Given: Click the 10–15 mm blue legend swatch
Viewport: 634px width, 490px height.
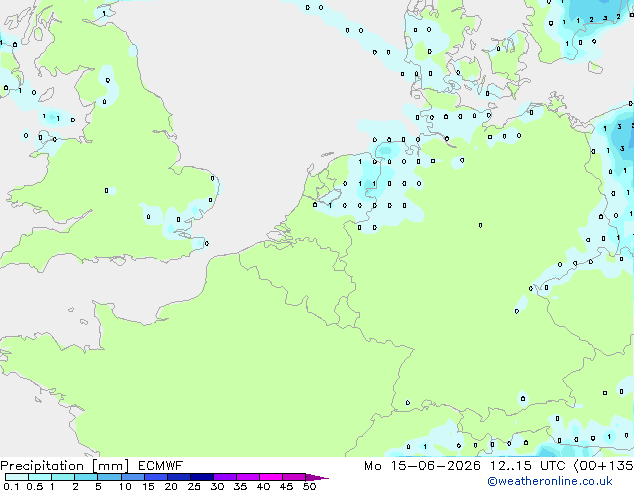Looking at the screenshot, I should [133, 477].
